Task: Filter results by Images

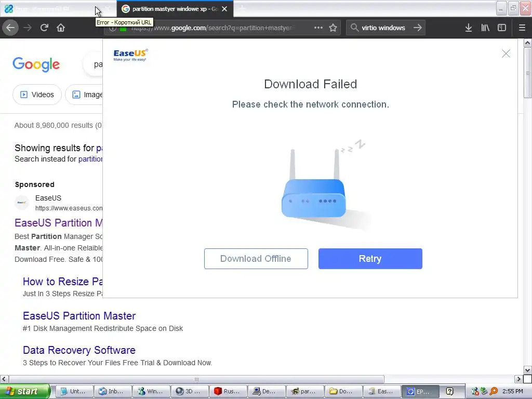Action: click(x=85, y=95)
